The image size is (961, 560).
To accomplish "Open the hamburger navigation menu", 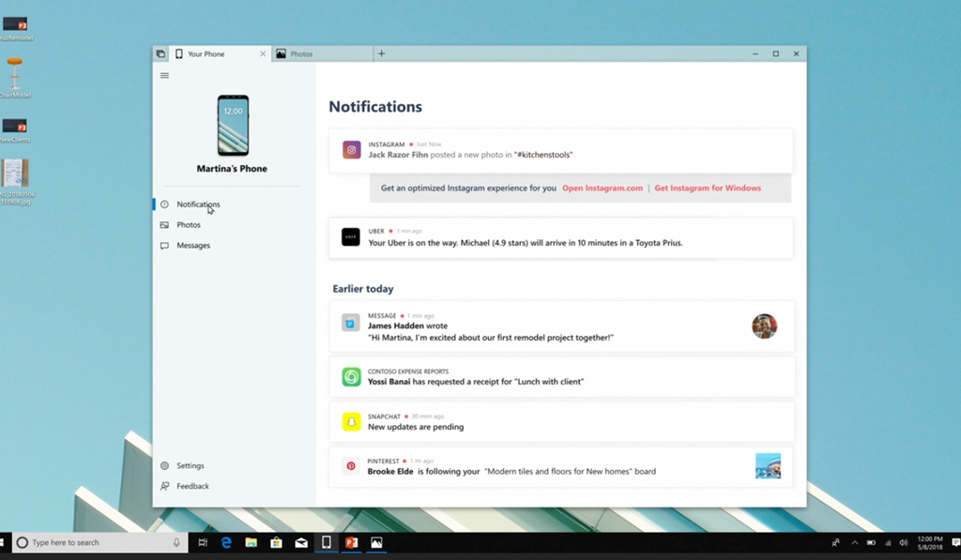I will click(x=164, y=76).
